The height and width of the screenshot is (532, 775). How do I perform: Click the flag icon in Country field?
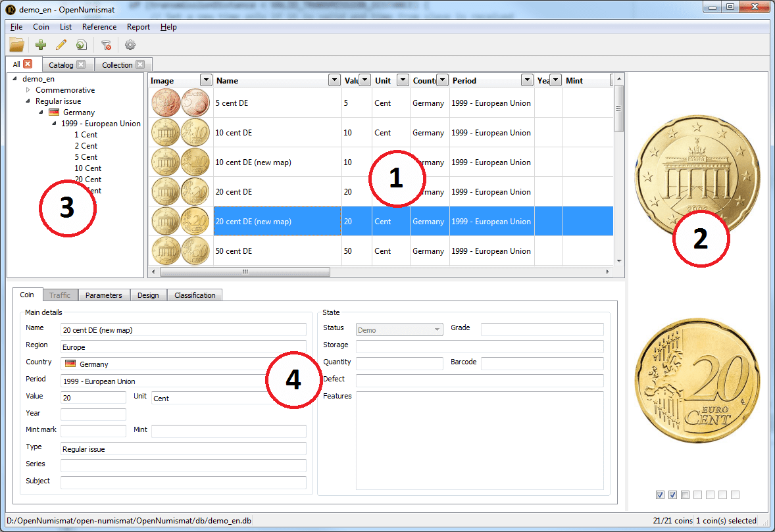(70, 364)
